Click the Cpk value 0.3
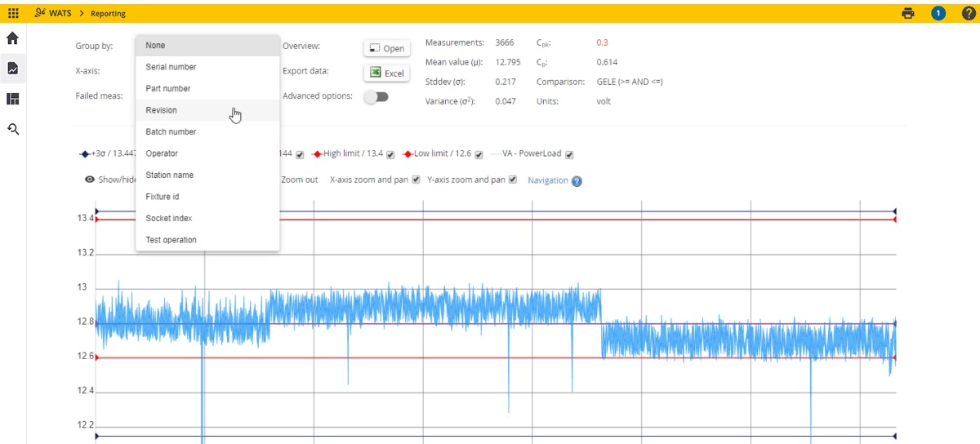This screenshot has height=444, width=980. pyautogui.click(x=602, y=42)
